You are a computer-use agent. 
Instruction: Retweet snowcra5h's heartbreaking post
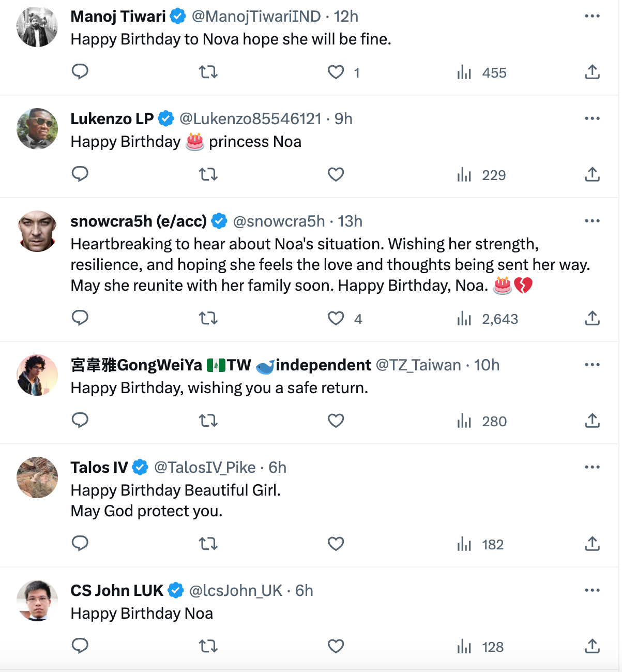tap(208, 318)
